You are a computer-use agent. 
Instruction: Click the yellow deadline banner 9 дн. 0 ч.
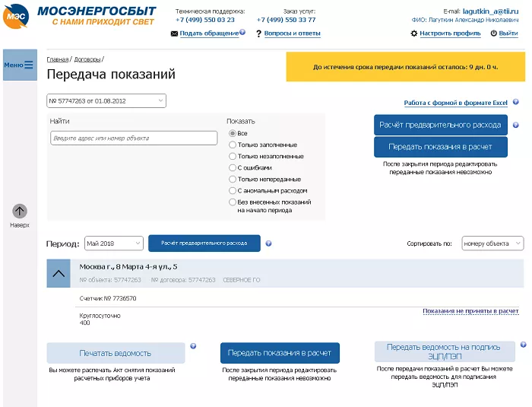point(405,67)
